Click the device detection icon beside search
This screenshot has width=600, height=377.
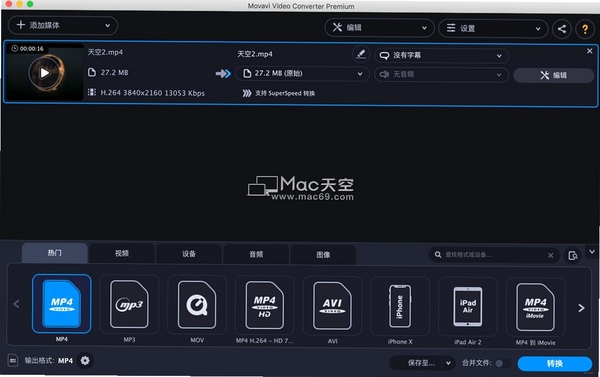point(573,255)
